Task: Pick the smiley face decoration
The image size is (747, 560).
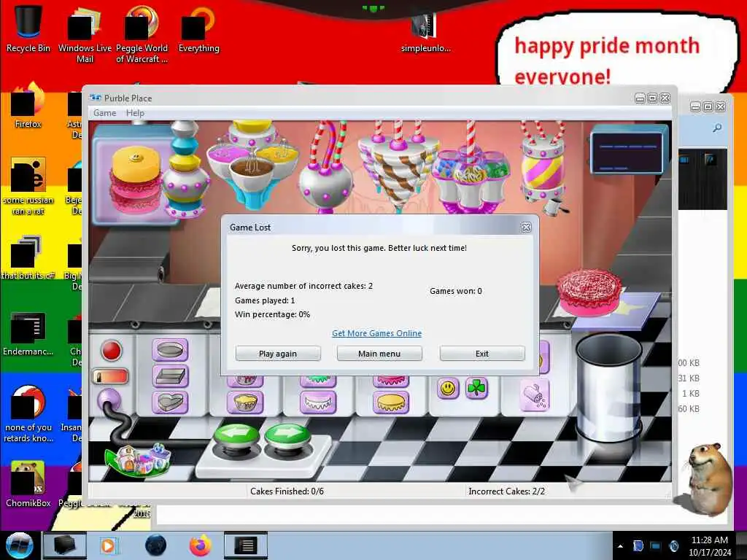Action: 448,389
